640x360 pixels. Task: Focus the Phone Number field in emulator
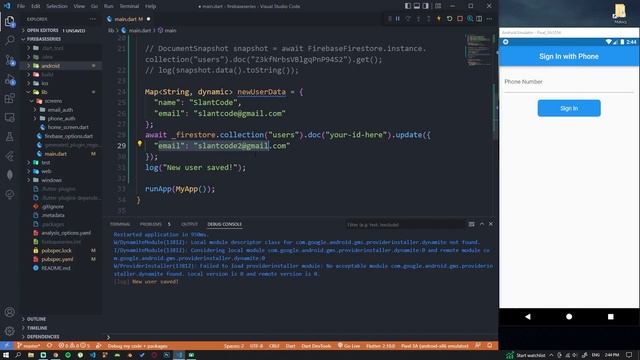pos(569,82)
